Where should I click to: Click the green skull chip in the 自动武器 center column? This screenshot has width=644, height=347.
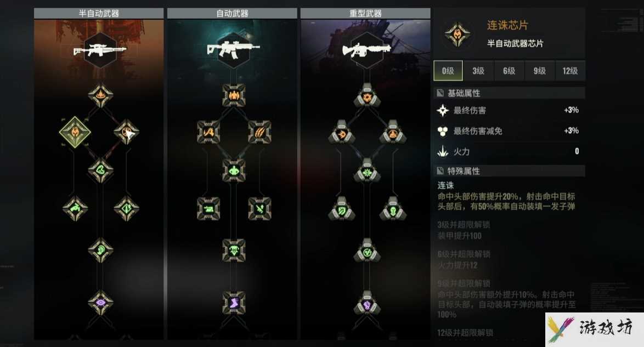[x=234, y=250]
